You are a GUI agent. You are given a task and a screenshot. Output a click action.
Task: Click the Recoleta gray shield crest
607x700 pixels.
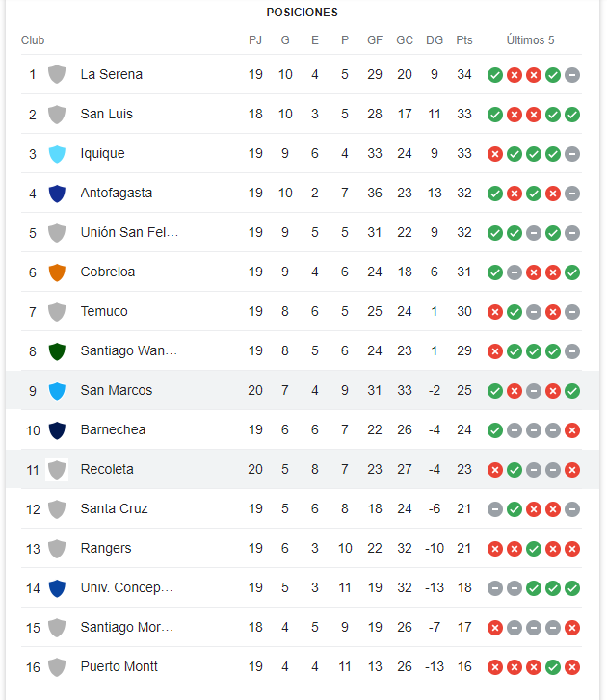pos(57,470)
